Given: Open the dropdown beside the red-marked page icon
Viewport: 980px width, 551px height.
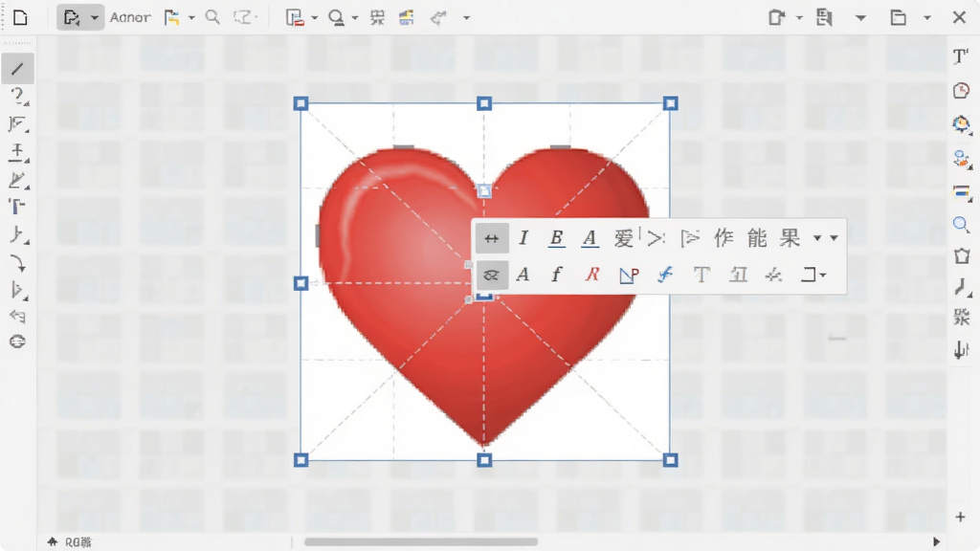Looking at the screenshot, I should click(314, 18).
